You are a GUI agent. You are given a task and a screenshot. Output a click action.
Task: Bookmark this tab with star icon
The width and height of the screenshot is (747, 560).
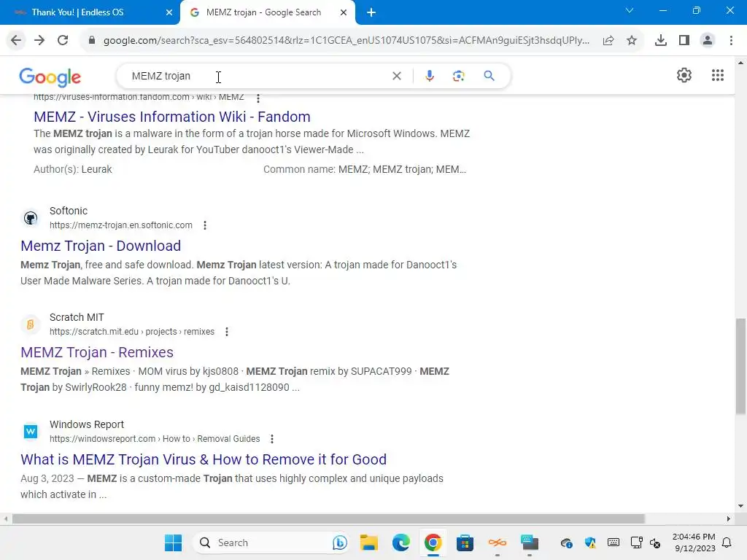[x=632, y=41]
